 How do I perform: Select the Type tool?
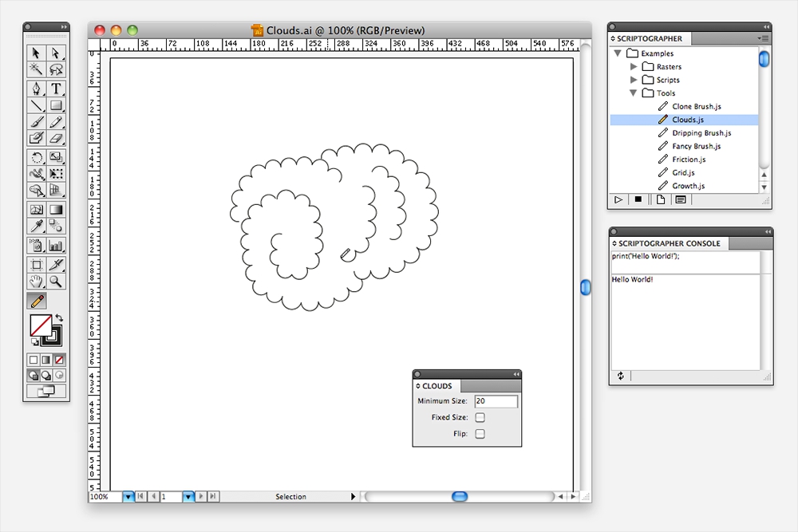click(56, 89)
